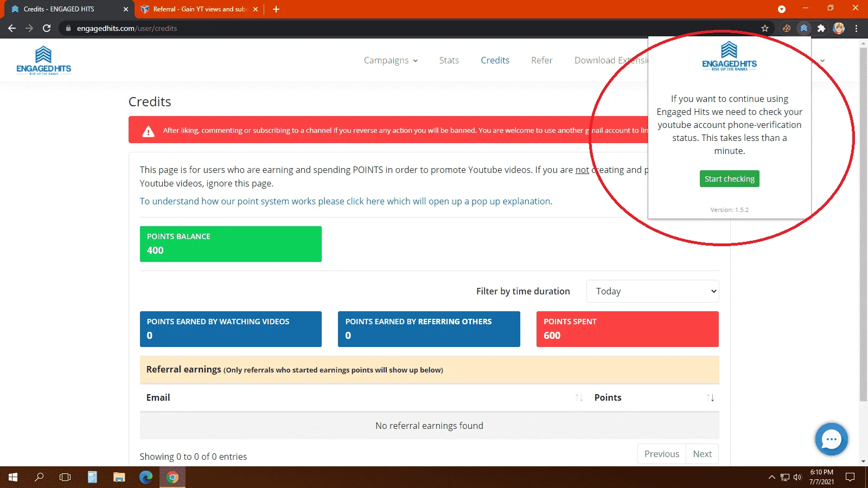868x488 pixels.
Task: Click the Points Spent red card
Action: point(628,329)
